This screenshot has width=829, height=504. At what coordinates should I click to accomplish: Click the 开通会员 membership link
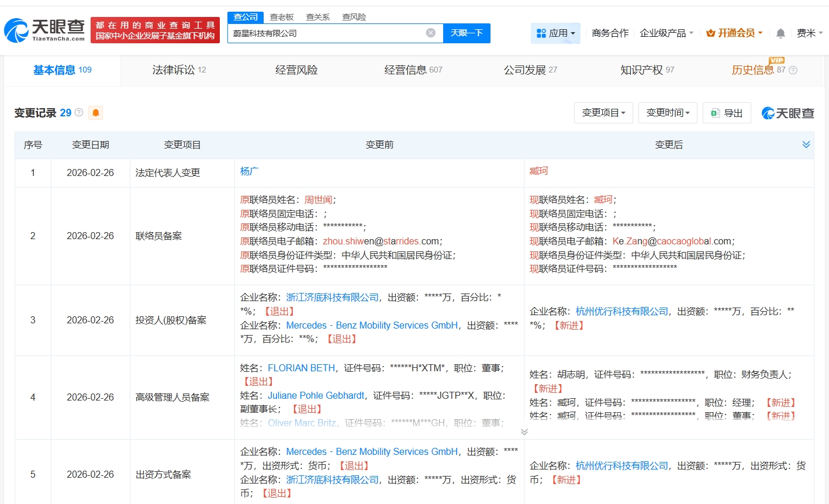click(734, 33)
